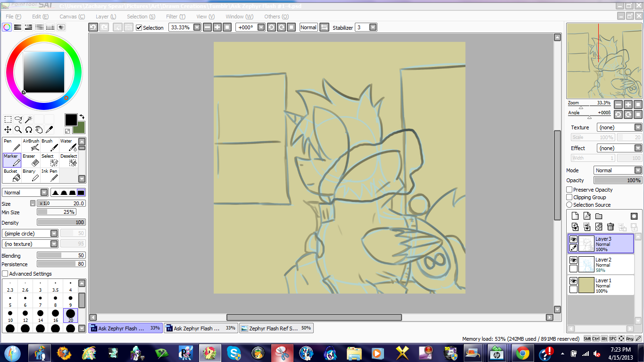Image resolution: width=644 pixels, height=362 pixels.
Task: Toggle the Selection checkbox in toolbar
Action: tap(139, 27)
